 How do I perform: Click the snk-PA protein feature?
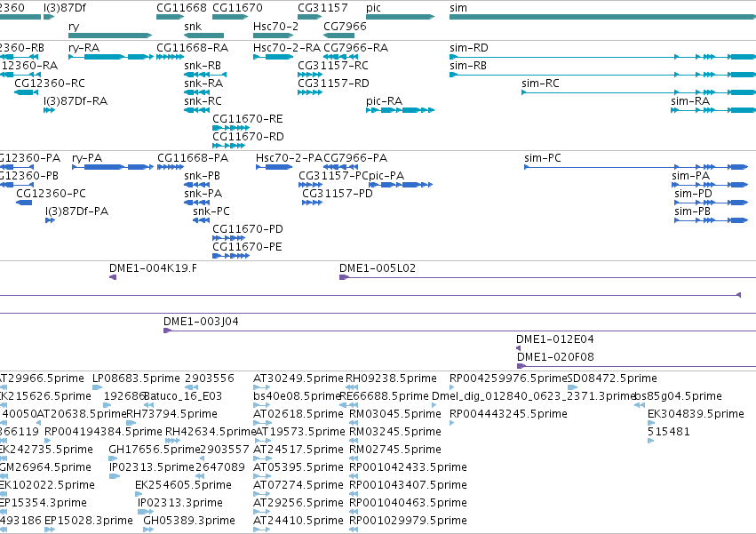pos(196,203)
